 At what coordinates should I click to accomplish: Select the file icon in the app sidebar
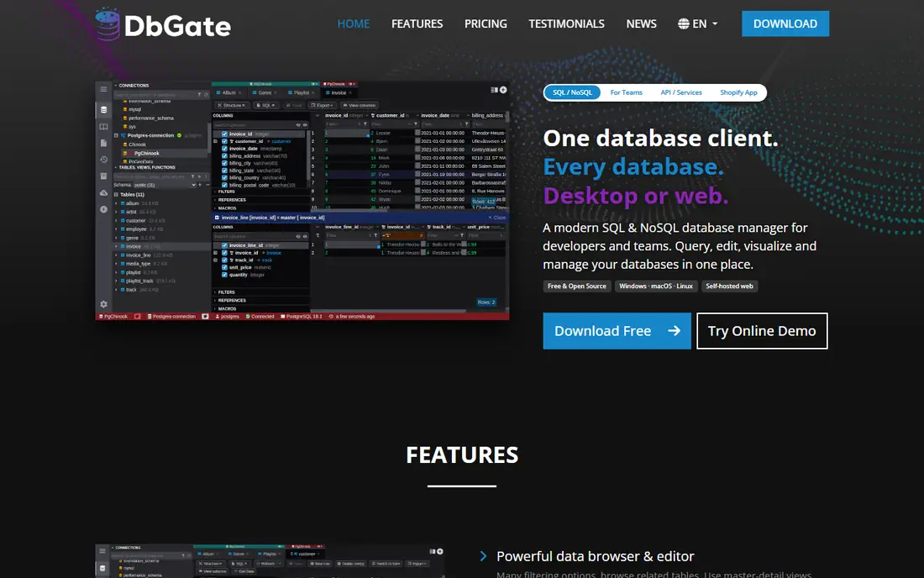103,143
